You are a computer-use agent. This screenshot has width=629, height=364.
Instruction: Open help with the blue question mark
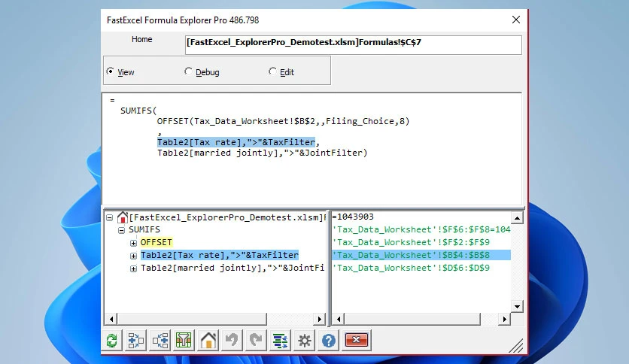329,341
